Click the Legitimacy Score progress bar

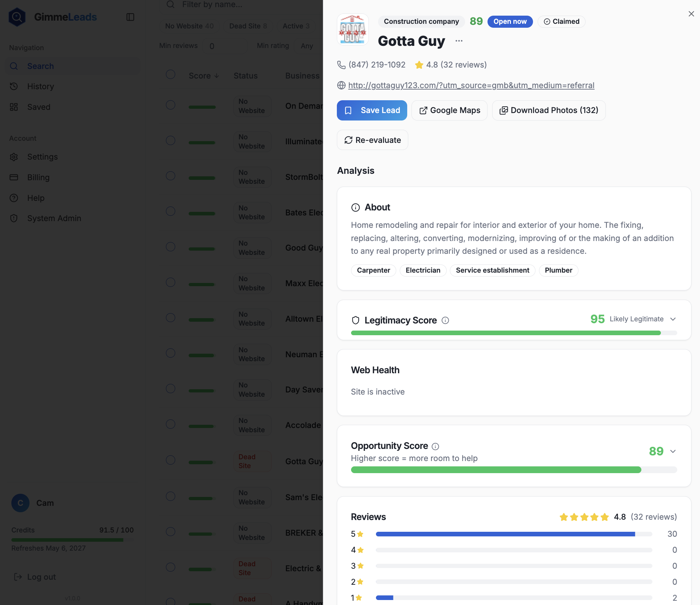point(514,333)
